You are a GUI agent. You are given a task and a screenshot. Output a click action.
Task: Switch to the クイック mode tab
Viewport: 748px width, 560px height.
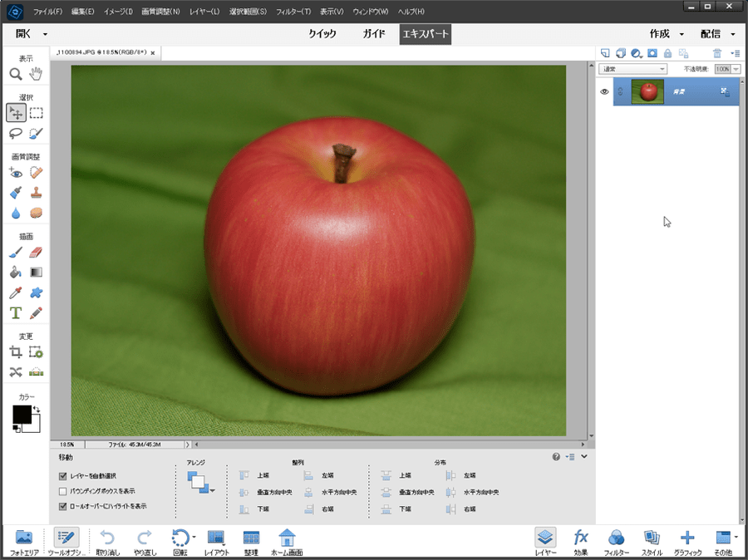tap(322, 34)
